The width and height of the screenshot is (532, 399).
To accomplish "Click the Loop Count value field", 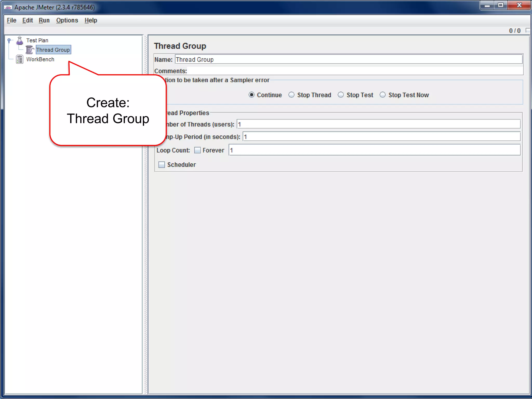I will 374,150.
